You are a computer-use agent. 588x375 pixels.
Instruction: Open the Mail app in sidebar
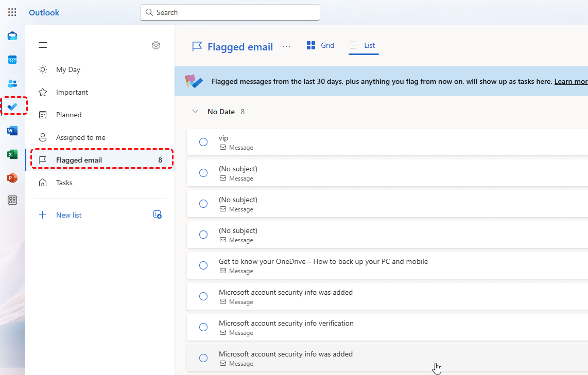tap(12, 36)
